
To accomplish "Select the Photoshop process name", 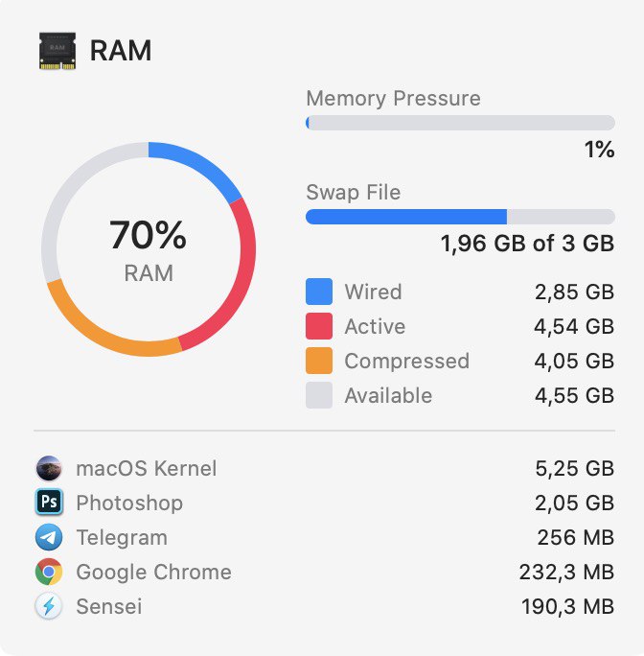I will [x=129, y=503].
